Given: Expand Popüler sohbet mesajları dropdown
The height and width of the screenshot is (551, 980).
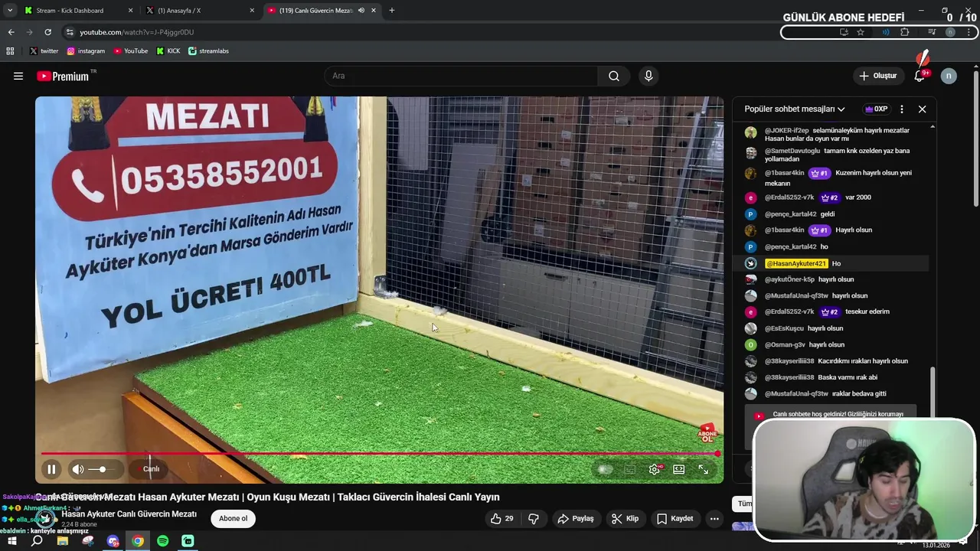Looking at the screenshot, I should pos(795,109).
